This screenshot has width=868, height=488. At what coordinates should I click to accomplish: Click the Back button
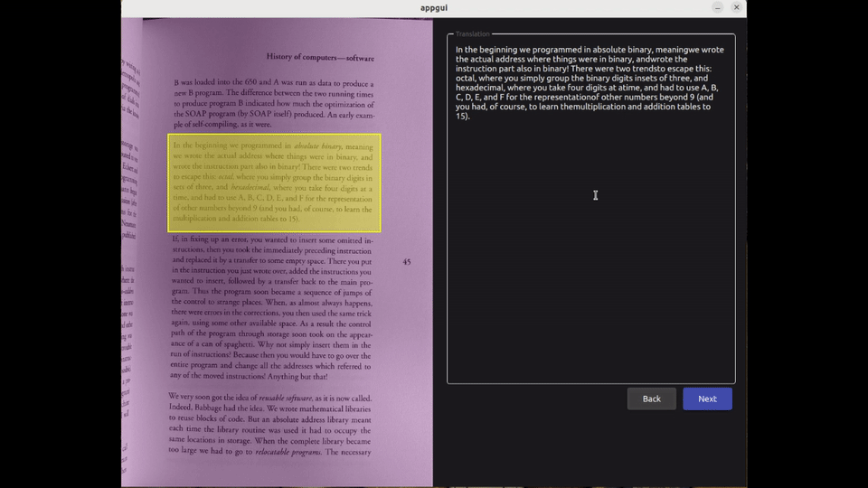(651, 399)
